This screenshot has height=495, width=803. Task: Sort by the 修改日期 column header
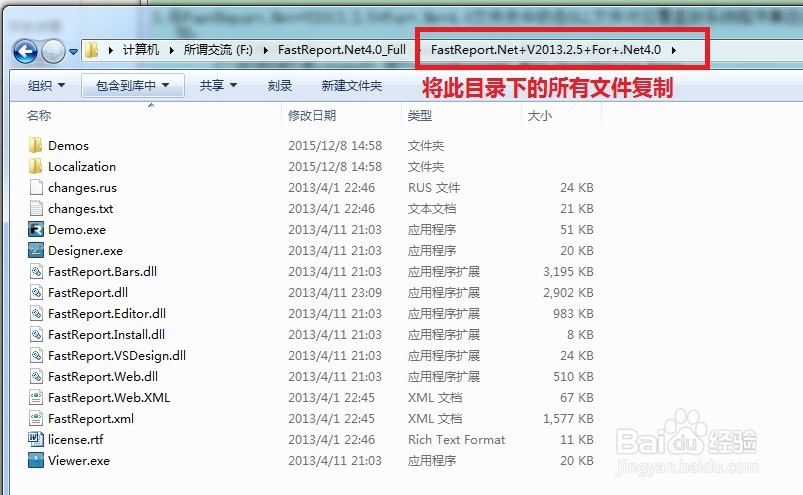pyautogui.click(x=312, y=116)
